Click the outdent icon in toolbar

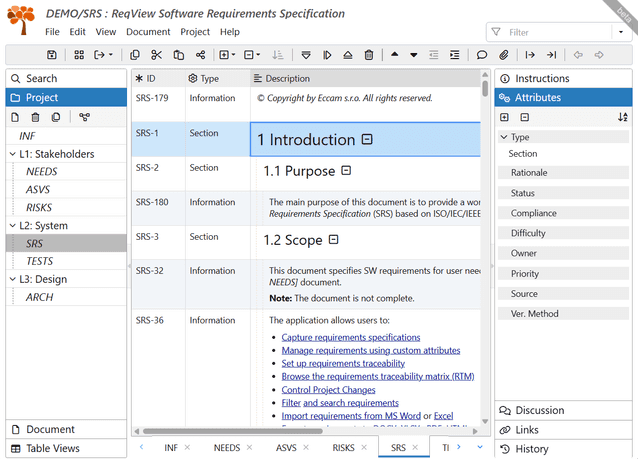coord(434,55)
